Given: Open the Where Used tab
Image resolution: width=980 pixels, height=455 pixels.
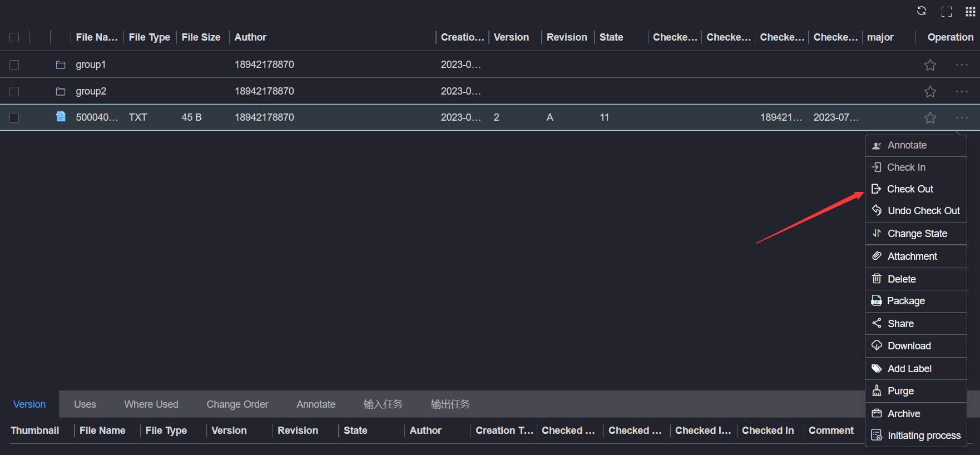Looking at the screenshot, I should point(151,404).
